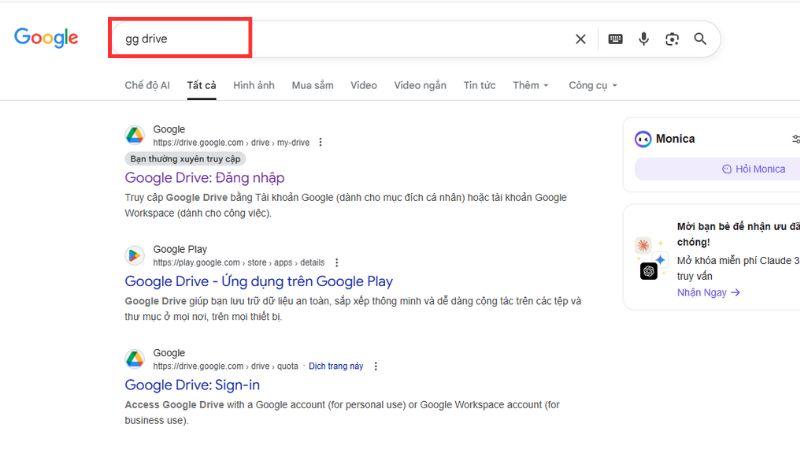Click the Dịch trang này translate link
Image resolution: width=800 pixels, height=450 pixels.
point(336,367)
